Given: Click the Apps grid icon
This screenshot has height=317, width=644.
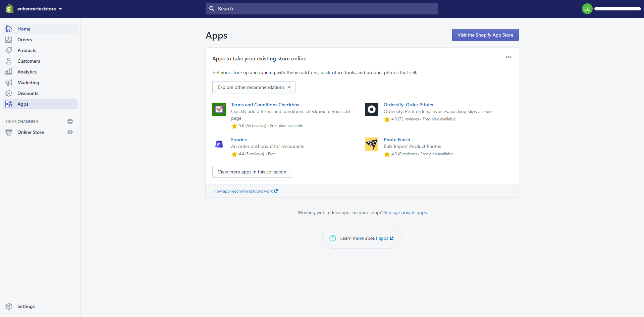Looking at the screenshot, I should point(9,104).
